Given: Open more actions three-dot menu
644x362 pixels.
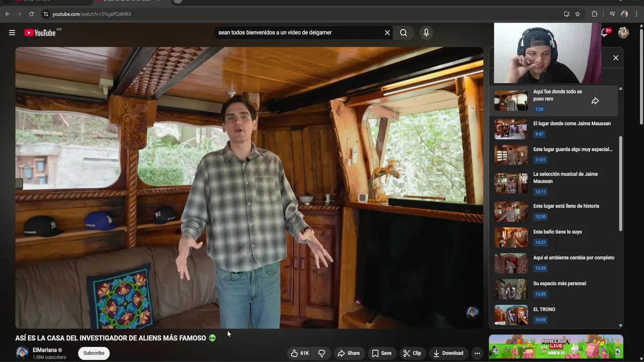Looking at the screenshot, I should coord(477,353).
